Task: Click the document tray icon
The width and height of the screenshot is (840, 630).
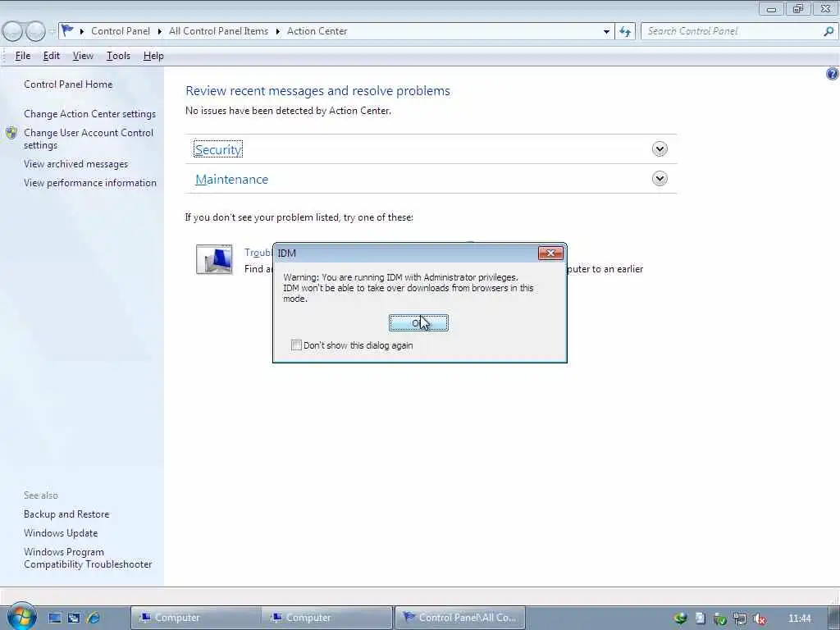Action: (x=701, y=619)
